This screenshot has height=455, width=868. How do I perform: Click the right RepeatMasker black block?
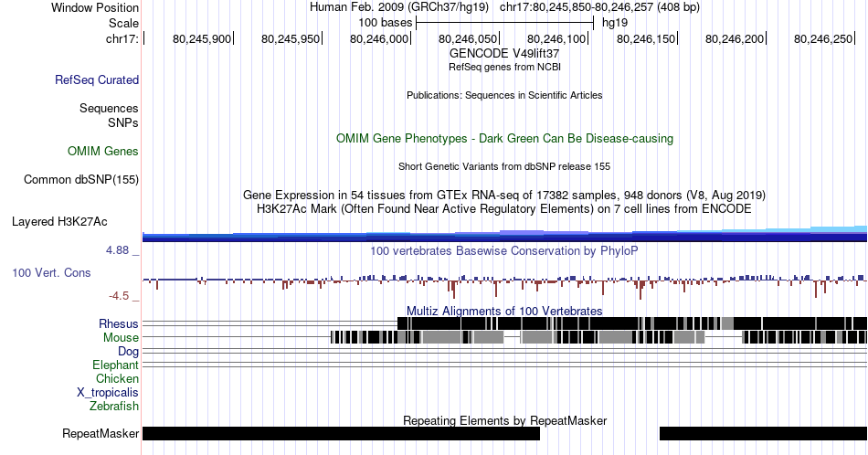click(x=763, y=433)
